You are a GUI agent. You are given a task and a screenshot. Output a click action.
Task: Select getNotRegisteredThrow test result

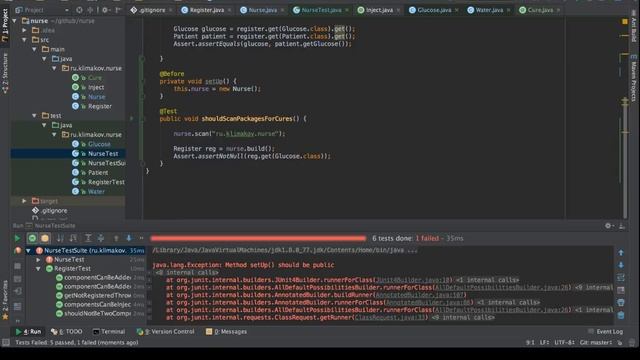pos(97,296)
